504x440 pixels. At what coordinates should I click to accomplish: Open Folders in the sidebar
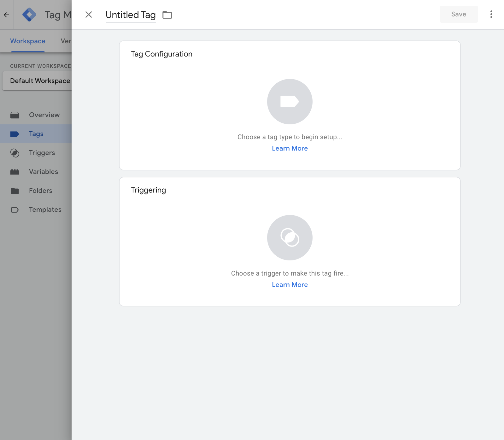click(x=36, y=191)
